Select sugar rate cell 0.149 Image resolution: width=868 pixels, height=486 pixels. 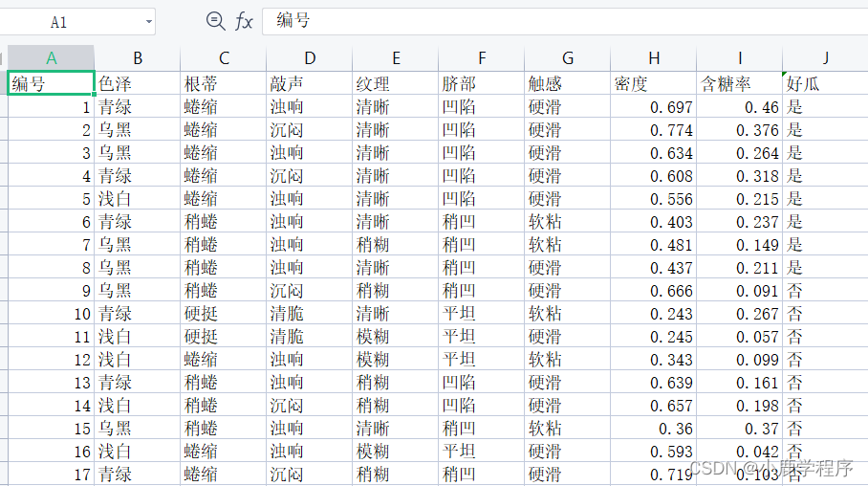tap(740, 244)
